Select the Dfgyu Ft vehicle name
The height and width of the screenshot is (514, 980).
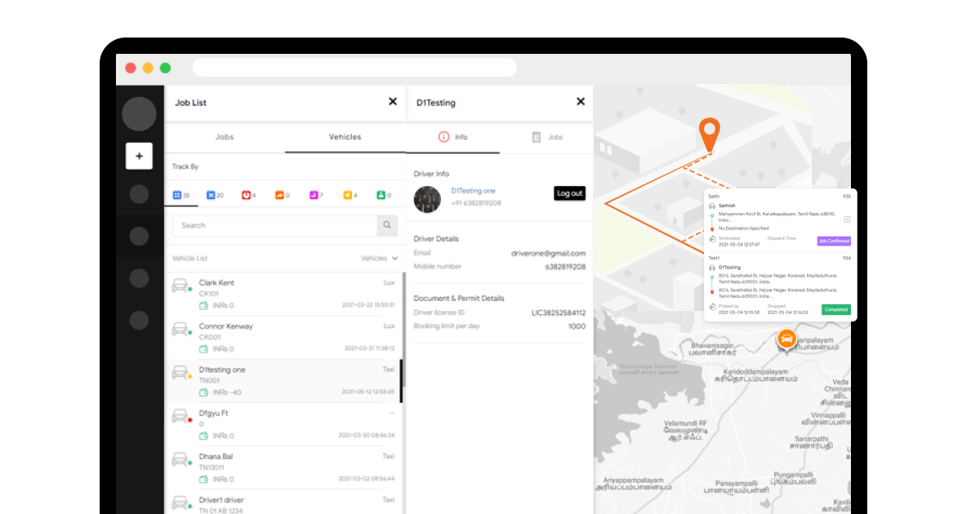[x=214, y=413]
